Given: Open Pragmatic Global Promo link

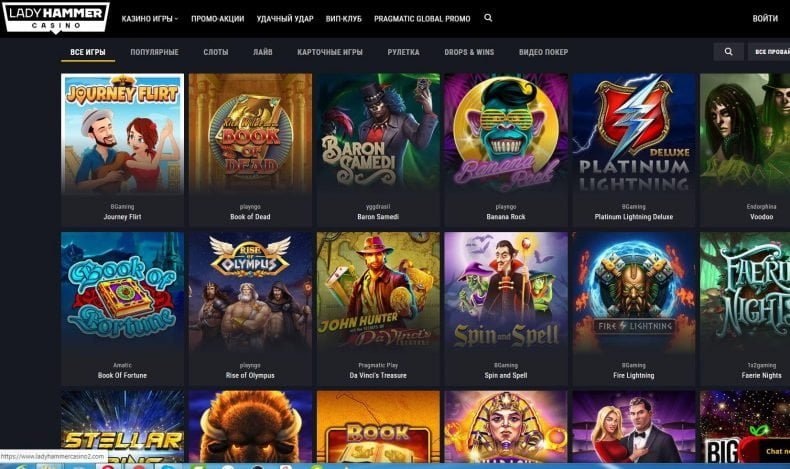Looking at the screenshot, I should coord(422,19).
